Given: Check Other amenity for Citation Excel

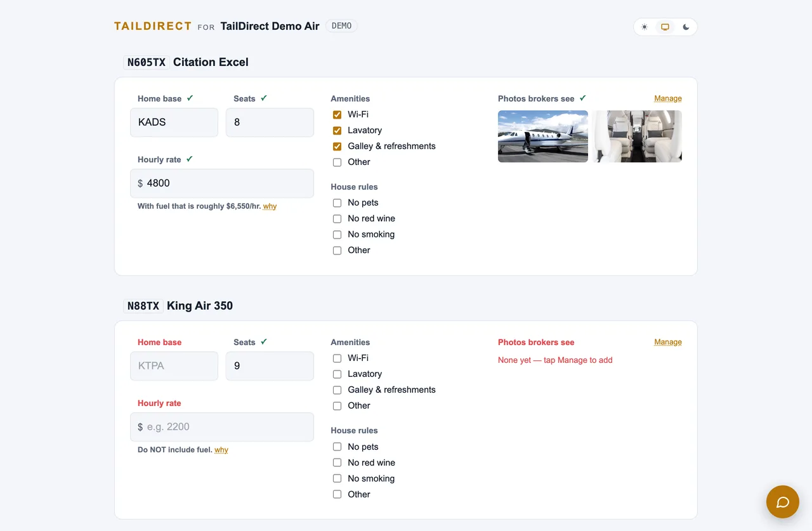Looking at the screenshot, I should [337, 162].
